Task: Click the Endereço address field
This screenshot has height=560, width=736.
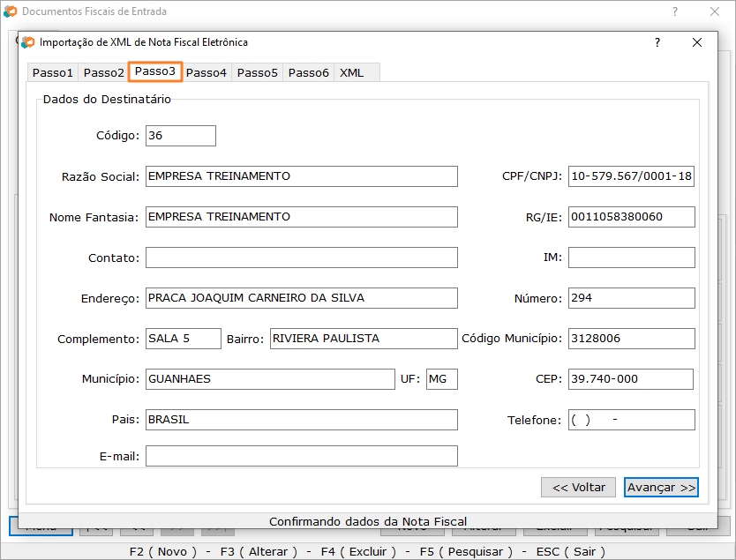Action: coord(301,298)
